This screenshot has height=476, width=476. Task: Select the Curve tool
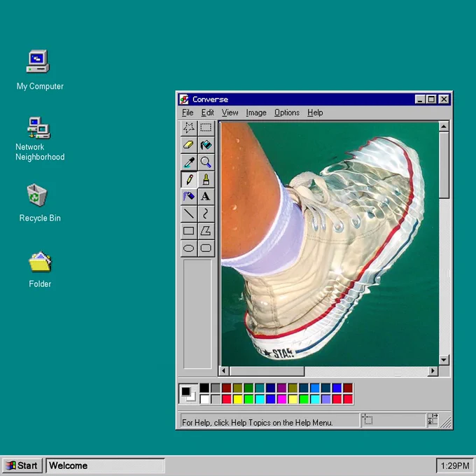(206, 213)
